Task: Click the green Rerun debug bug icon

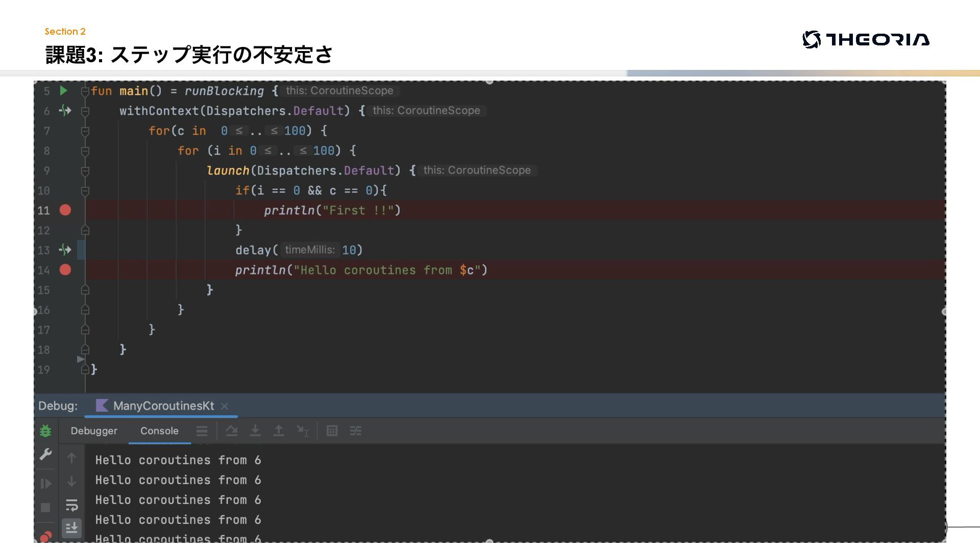Action: click(x=45, y=431)
